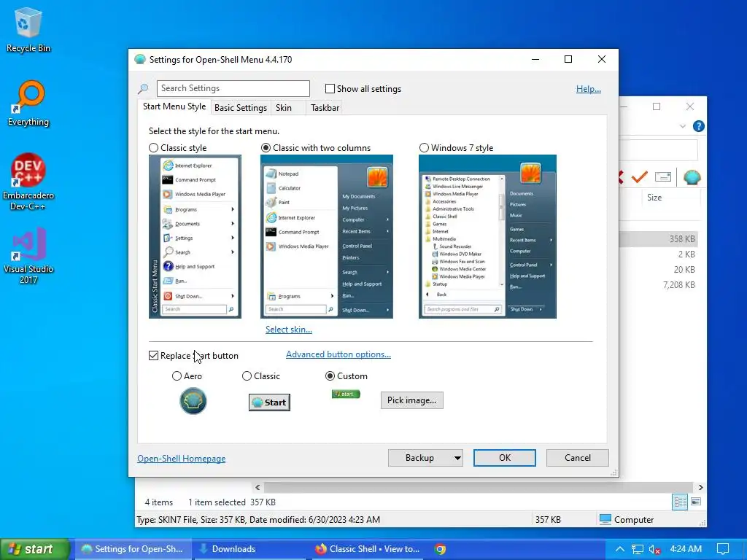Select the Windows 7 style radio button
The image size is (747, 560).
click(424, 147)
